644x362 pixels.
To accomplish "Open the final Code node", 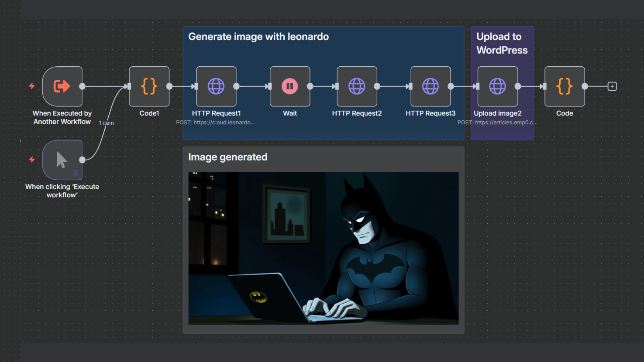I will tap(565, 86).
